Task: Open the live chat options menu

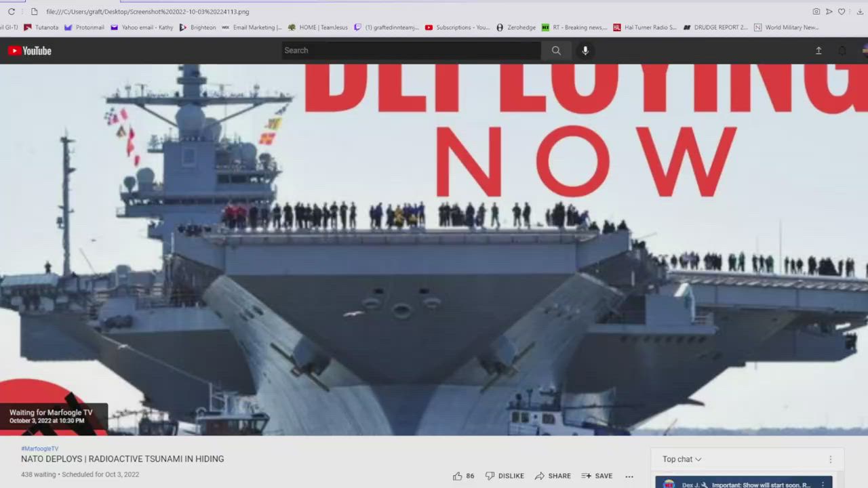Action: coord(830,460)
